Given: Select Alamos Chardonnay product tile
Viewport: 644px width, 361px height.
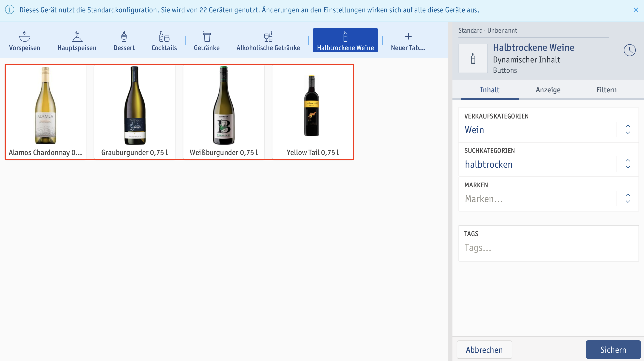Looking at the screenshot, I should (45, 112).
